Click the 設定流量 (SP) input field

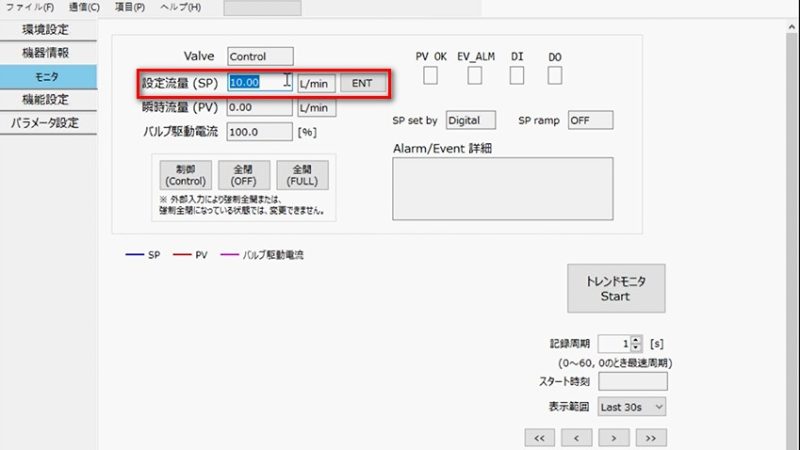pos(260,83)
